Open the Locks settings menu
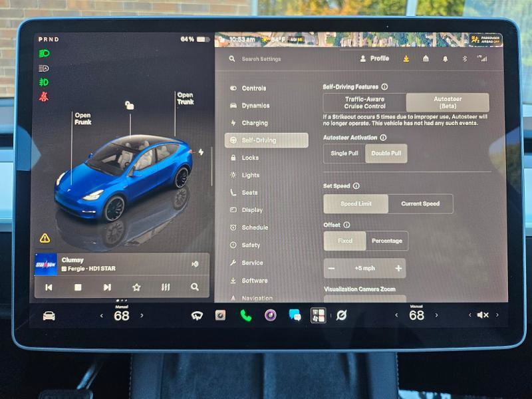The image size is (532, 399). [x=244, y=158]
